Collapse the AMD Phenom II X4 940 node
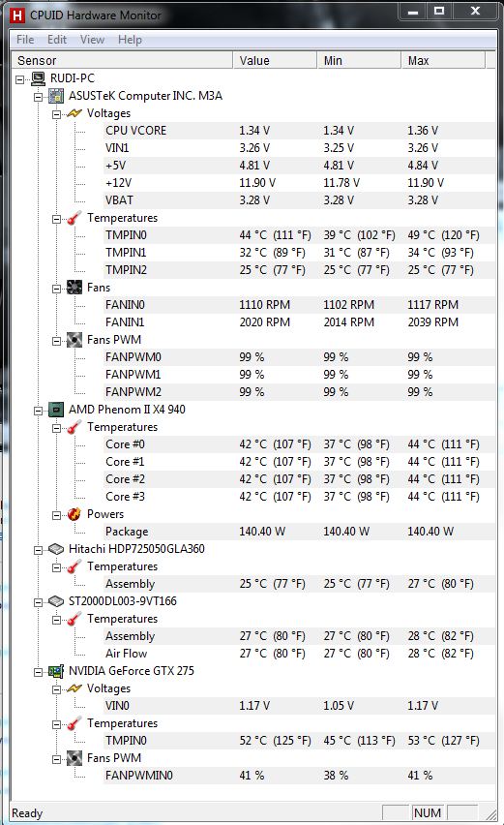Viewport: 504px width, 825px height. (x=39, y=411)
